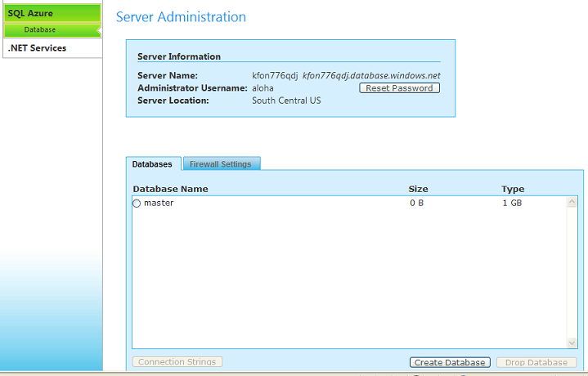This screenshot has height=376, width=588.
Task: Switch to the Databases tab
Action: (x=152, y=164)
